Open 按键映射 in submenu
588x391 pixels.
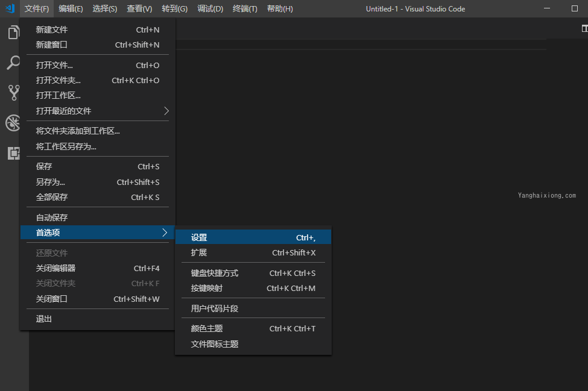[x=253, y=288]
